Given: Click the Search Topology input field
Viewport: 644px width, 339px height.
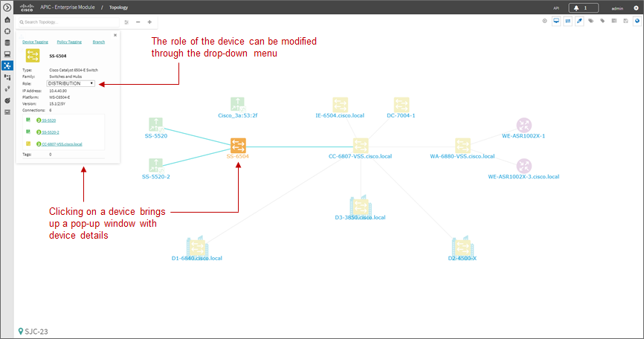Looking at the screenshot, I should (68, 22).
